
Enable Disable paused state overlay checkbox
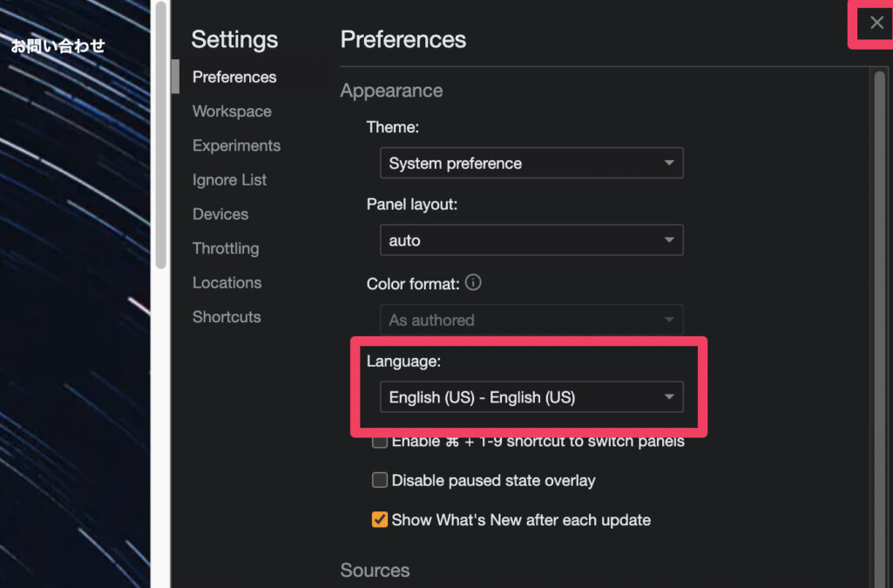click(x=380, y=480)
